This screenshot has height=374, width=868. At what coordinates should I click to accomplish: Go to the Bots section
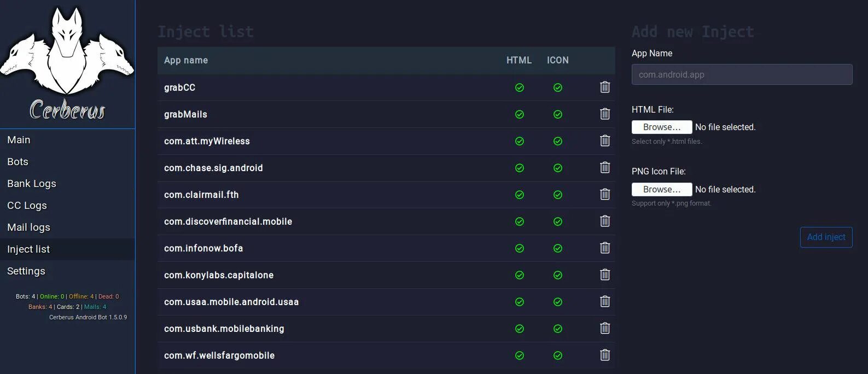coord(18,162)
